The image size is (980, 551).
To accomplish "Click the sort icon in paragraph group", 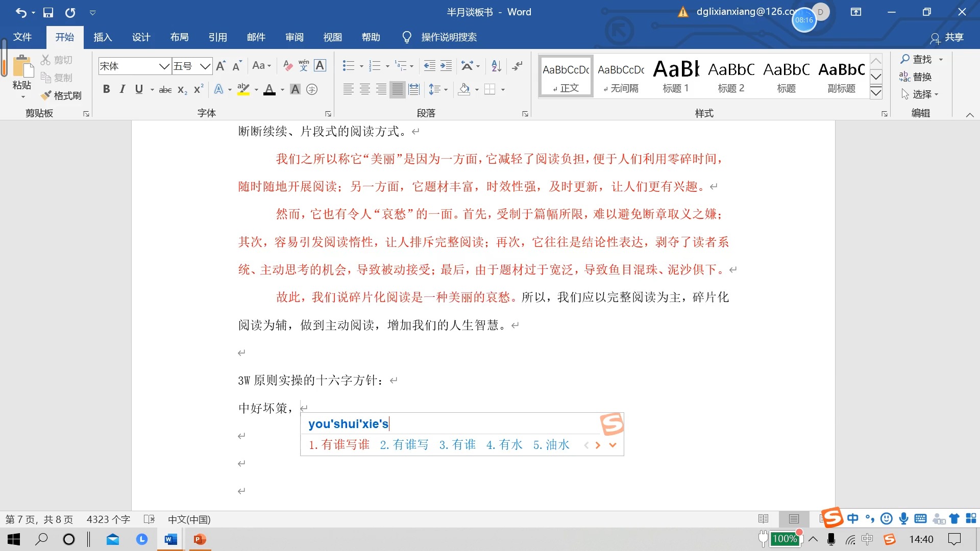I will [496, 66].
